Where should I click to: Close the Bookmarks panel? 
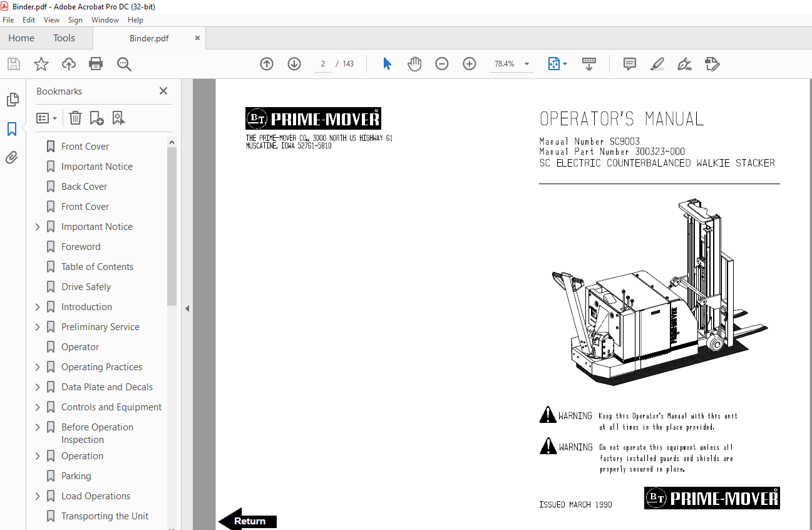click(163, 91)
